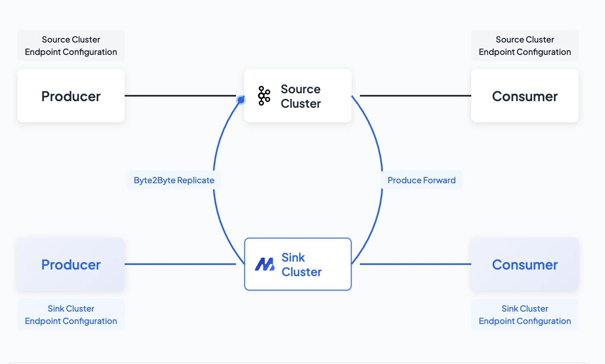Click the 'Sink Cluster' title text in center box
605x364 pixels.
coord(301,265)
